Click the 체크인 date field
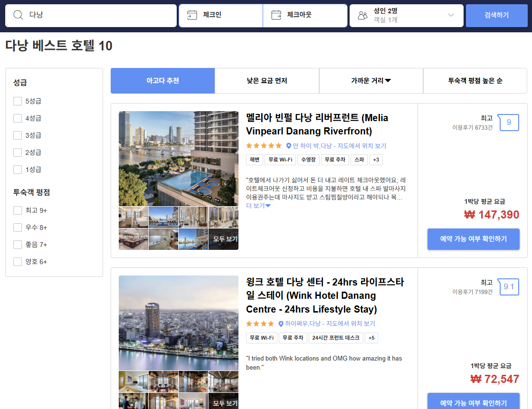 tap(221, 16)
